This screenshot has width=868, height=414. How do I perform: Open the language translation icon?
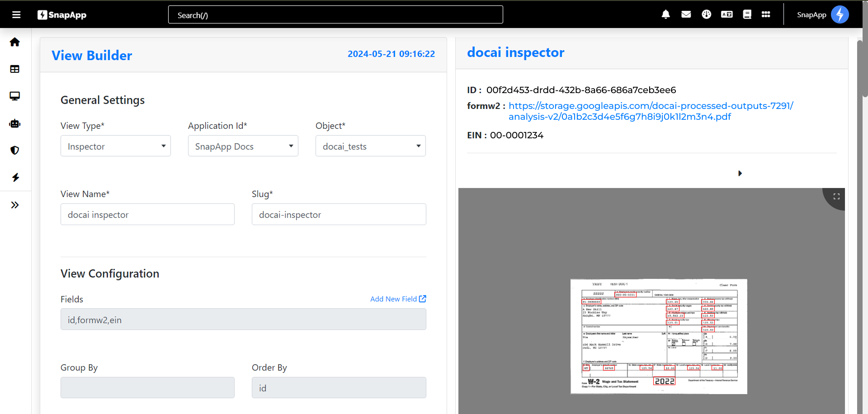click(x=726, y=14)
